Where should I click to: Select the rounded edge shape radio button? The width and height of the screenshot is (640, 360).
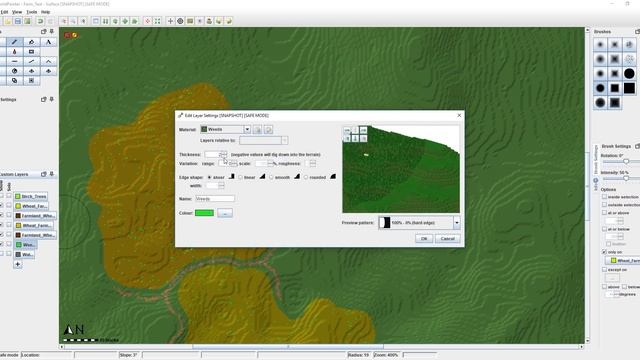[x=306, y=178]
